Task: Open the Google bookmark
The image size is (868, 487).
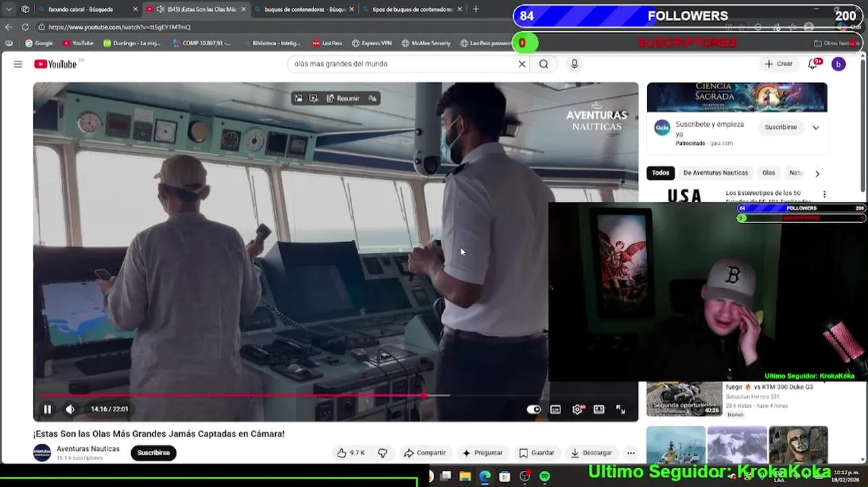Action: point(39,43)
